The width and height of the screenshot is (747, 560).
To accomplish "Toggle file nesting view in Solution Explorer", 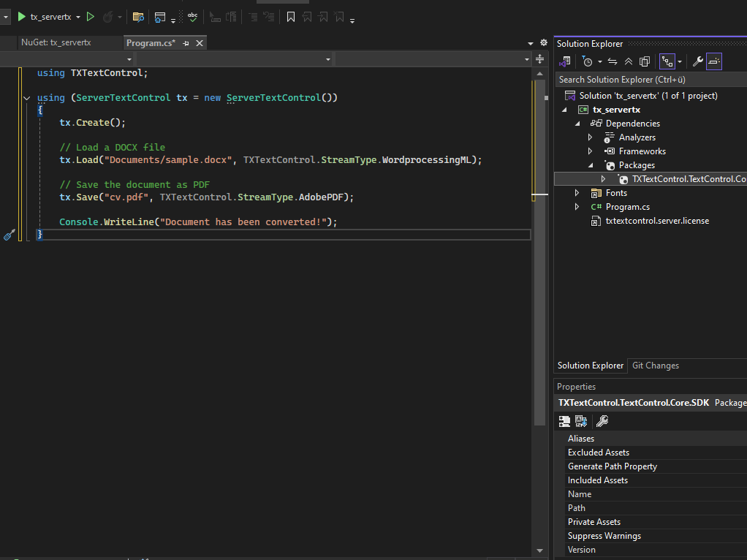I will tap(667, 61).
